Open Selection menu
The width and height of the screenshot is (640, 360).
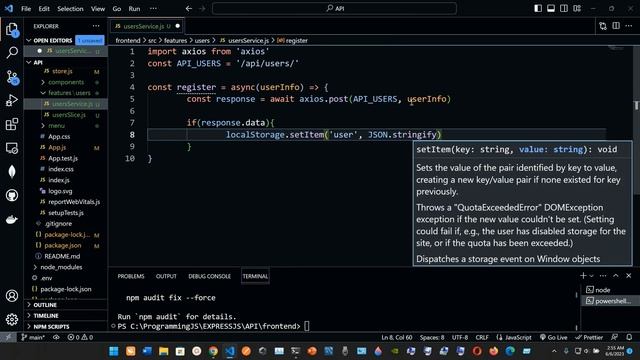(x=70, y=9)
